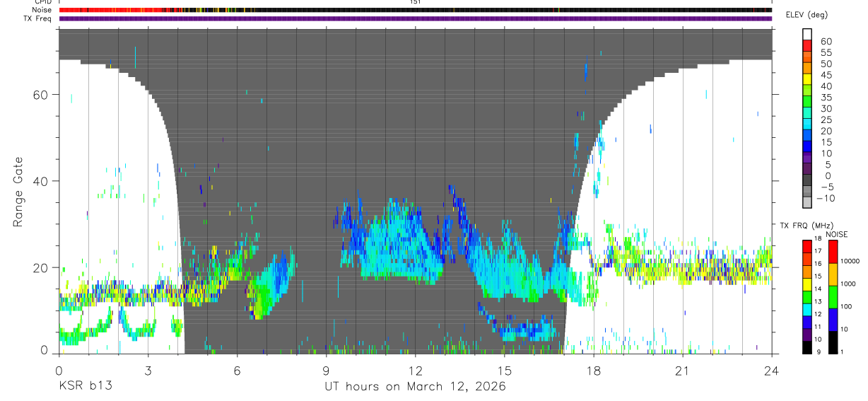868x401 pixels.
Task: Select the cyan segment of the ELEV colorbar
Action: (807, 123)
